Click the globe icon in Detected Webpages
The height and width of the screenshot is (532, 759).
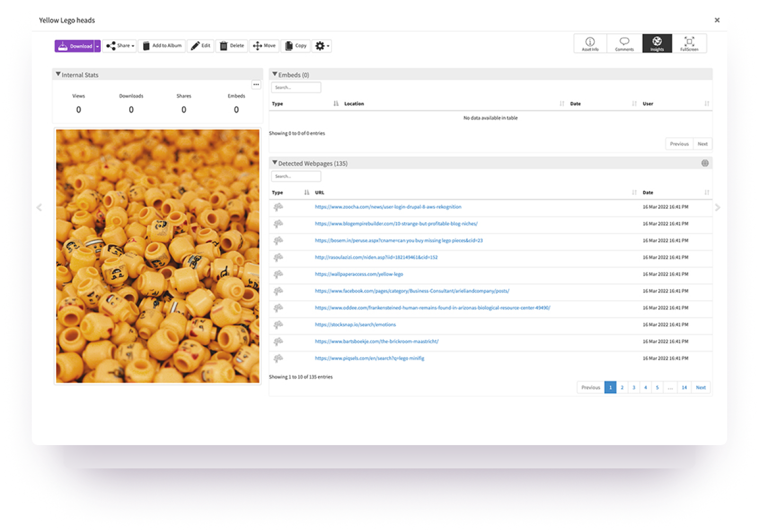coord(705,163)
